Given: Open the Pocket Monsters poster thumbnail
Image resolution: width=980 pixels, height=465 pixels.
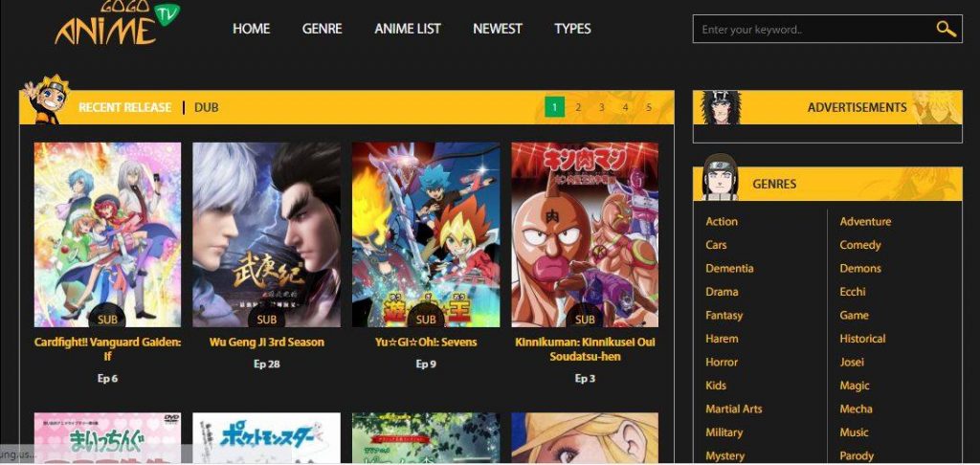Looking at the screenshot, I should tap(266, 437).
